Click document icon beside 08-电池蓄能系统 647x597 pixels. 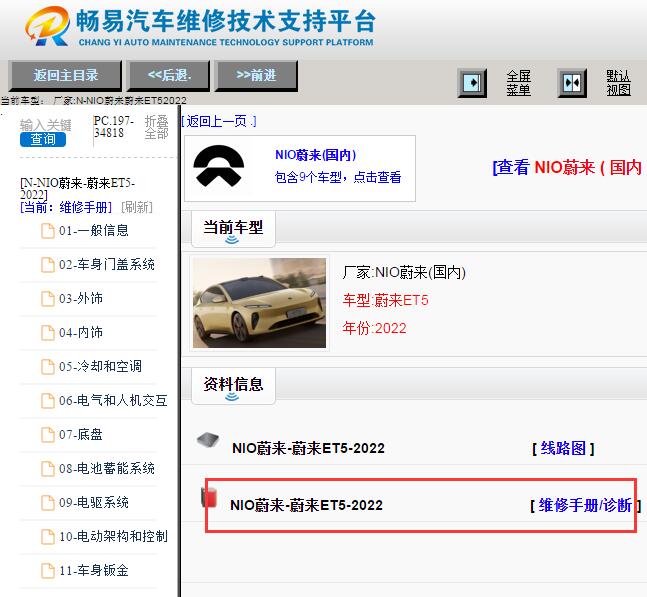click(x=47, y=469)
